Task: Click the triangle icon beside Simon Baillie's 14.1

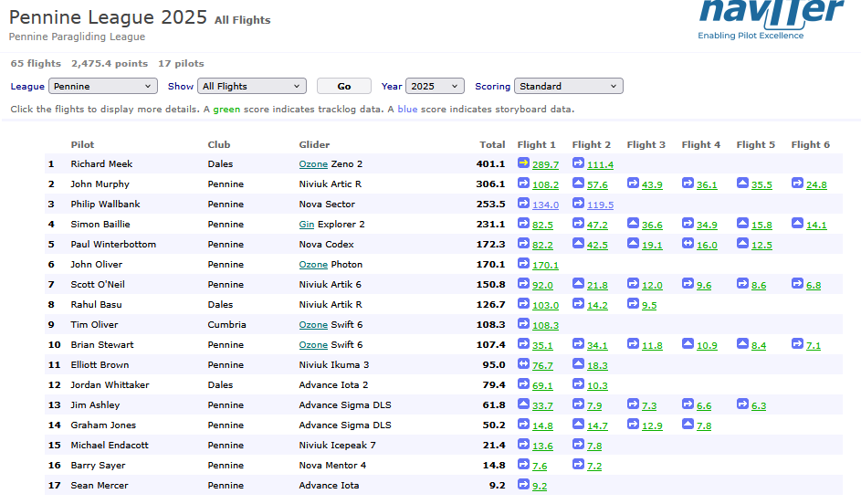Action: pyautogui.click(x=797, y=224)
